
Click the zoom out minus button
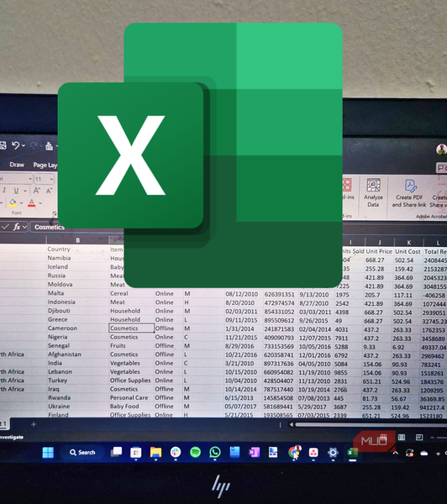point(432,438)
